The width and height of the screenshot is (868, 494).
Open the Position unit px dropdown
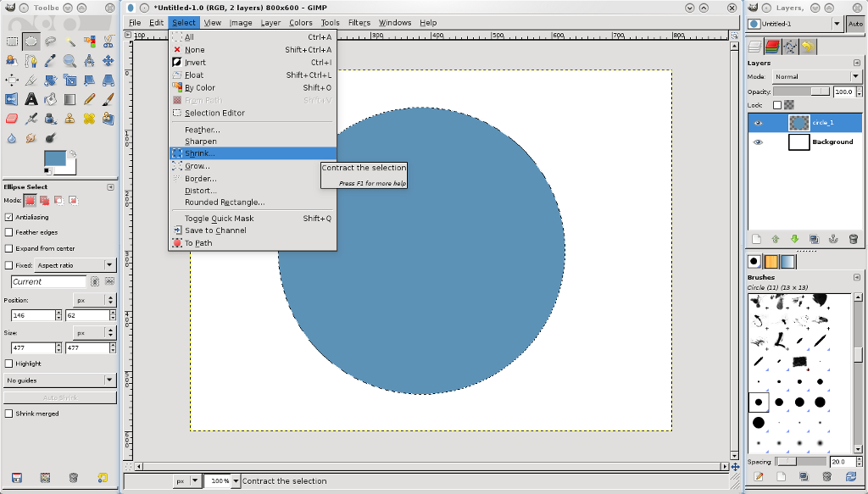(x=94, y=300)
